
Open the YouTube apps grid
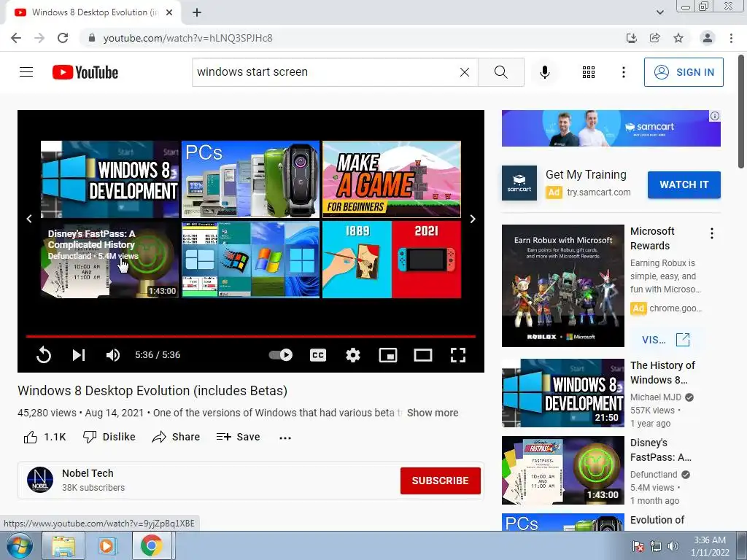pyautogui.click(x=589, y=72)
